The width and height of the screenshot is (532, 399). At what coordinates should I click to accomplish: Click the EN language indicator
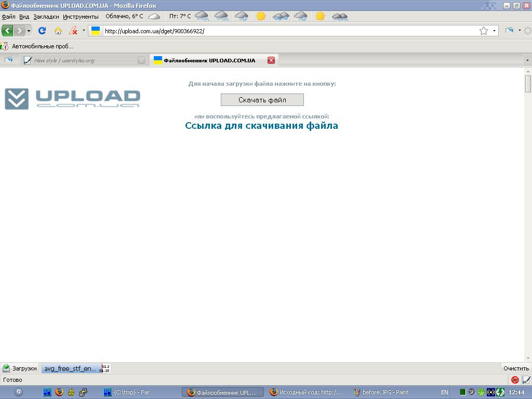[x=445, y=392]
